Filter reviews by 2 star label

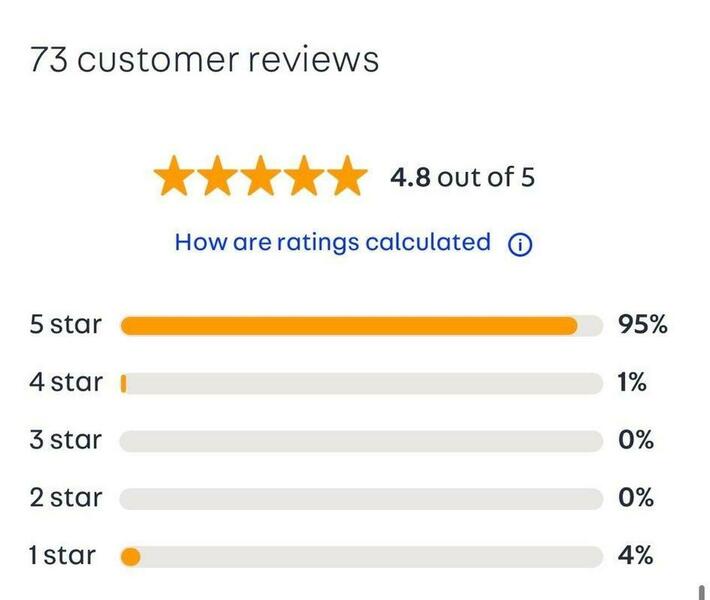point(66,497)
